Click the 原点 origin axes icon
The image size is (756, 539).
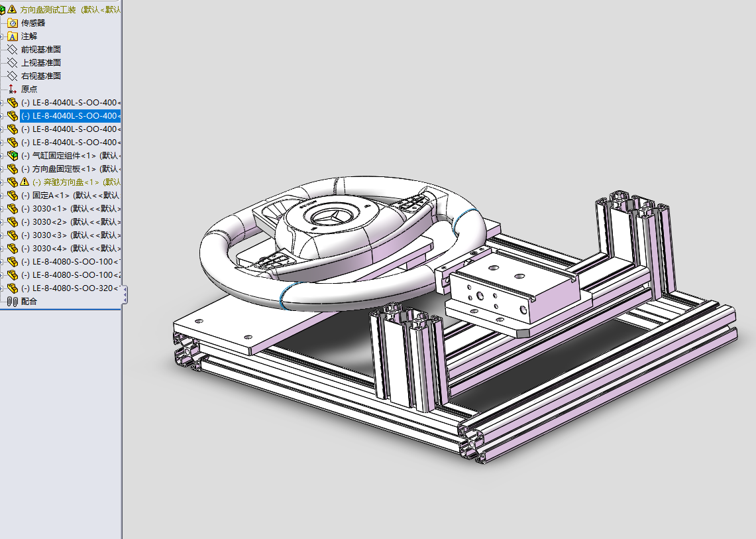click(x=13, y=90)
